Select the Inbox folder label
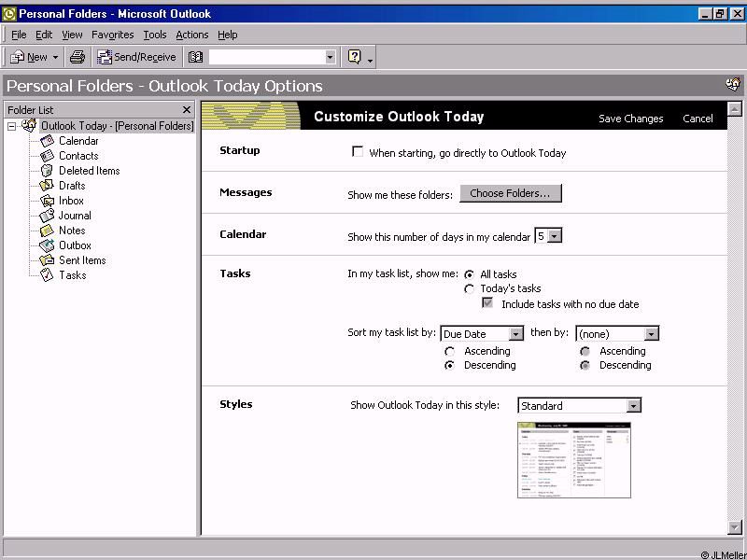Viewport: 747px width, 560px height. (x=71, y=201)
